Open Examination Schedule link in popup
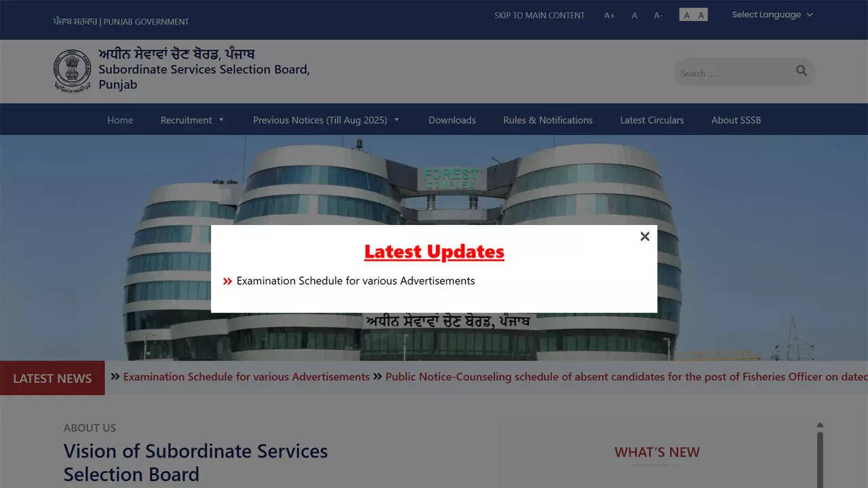Image resolution: width=868 pixels, height=488 pixels. pos(355,281)
